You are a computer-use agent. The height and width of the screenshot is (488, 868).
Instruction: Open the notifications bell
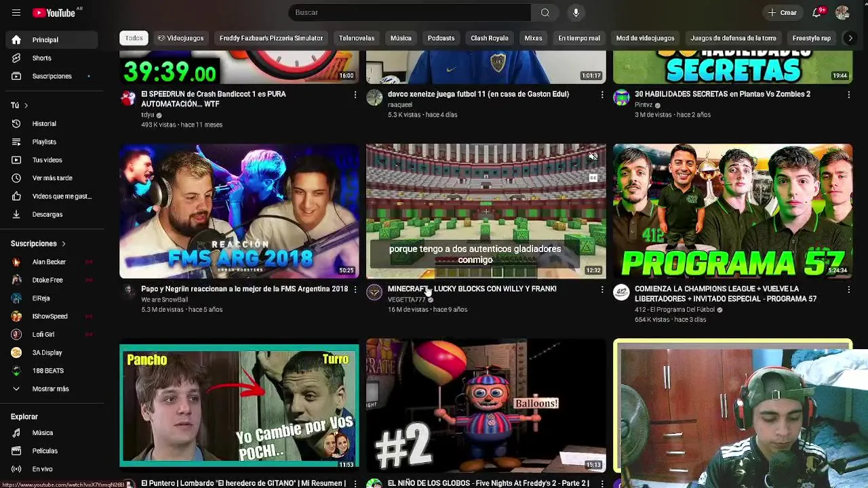tap(817, 12)
